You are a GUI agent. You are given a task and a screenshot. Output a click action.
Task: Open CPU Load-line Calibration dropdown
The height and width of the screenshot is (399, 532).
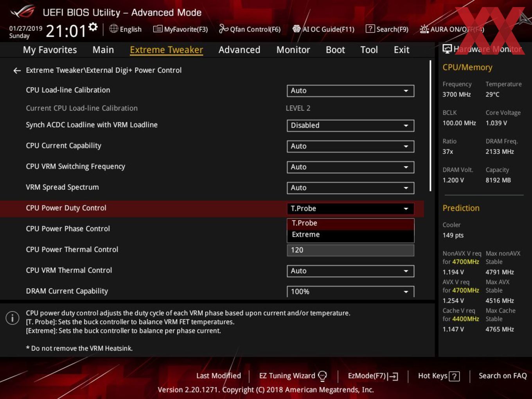click(x=350, y=91)
